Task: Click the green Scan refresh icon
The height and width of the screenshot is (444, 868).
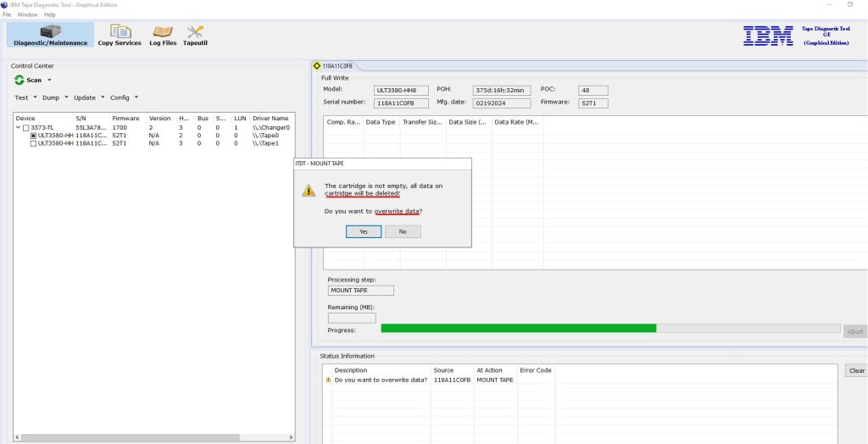Action: pos(19,80)
